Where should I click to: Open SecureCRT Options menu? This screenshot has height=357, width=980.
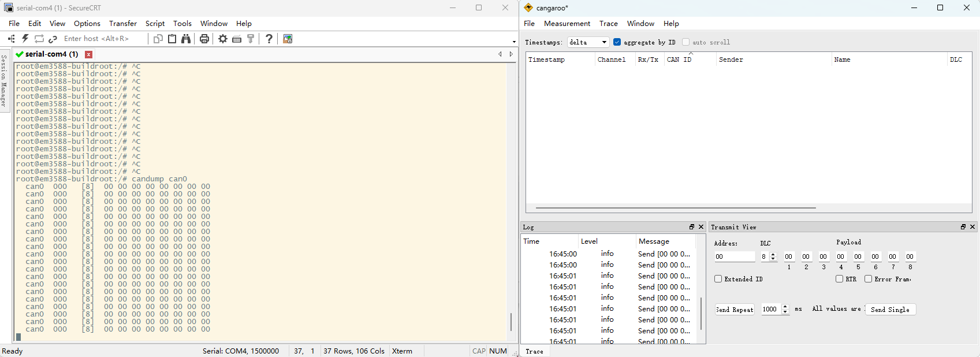point(87,24)
